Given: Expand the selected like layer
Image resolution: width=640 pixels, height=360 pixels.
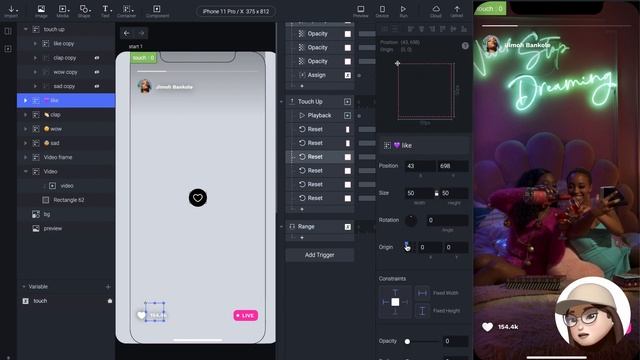Looking at the screenshot, I should [x=25, y=100].
